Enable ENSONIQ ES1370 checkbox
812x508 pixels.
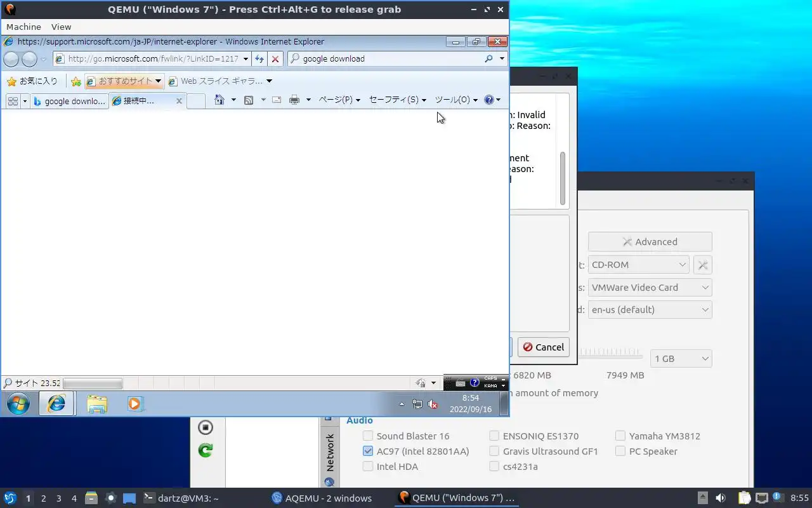click(x=494, y=436)
